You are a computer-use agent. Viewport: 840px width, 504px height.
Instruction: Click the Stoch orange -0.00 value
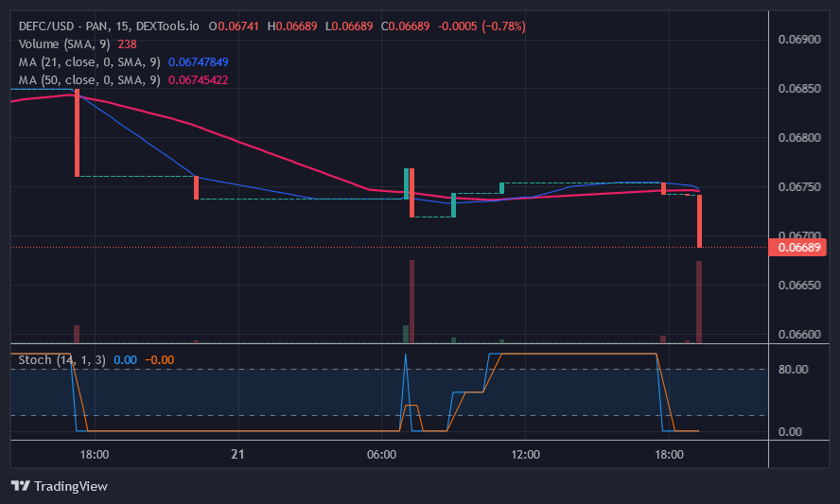(x=160, y=360)
